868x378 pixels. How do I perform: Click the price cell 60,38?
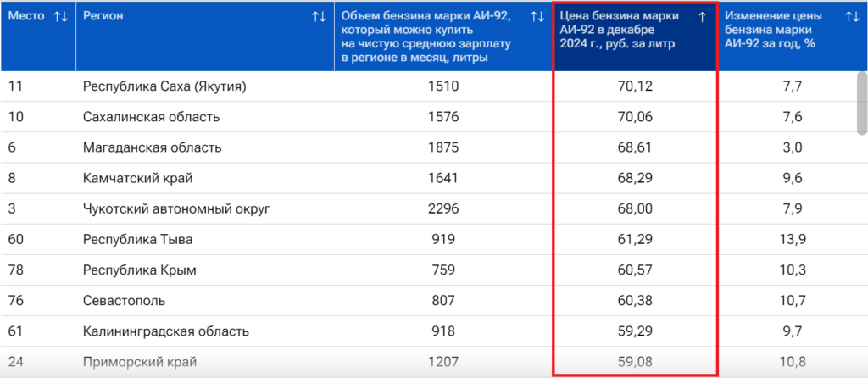[635, 301]
